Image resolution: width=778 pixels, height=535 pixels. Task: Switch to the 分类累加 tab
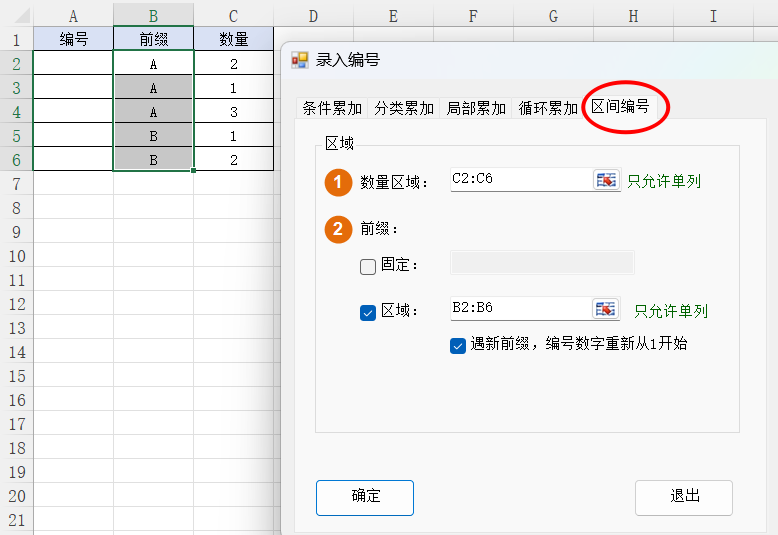404,108
